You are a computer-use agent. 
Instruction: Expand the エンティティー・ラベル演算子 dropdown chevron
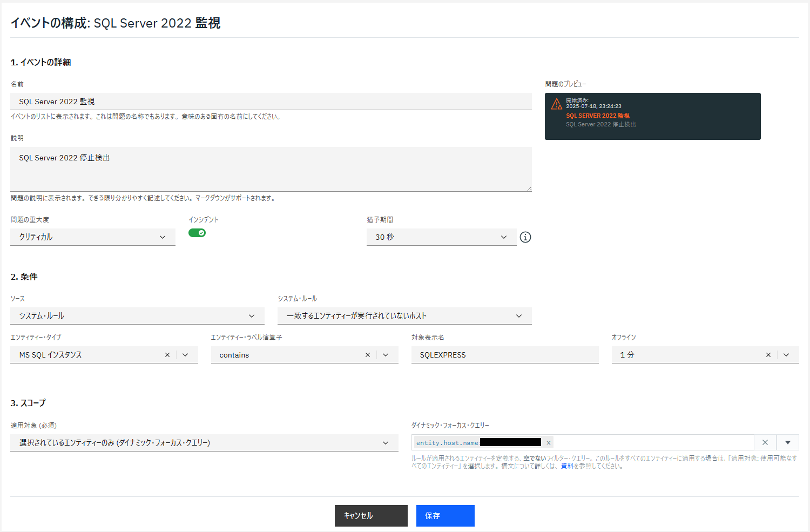[386, 355]
